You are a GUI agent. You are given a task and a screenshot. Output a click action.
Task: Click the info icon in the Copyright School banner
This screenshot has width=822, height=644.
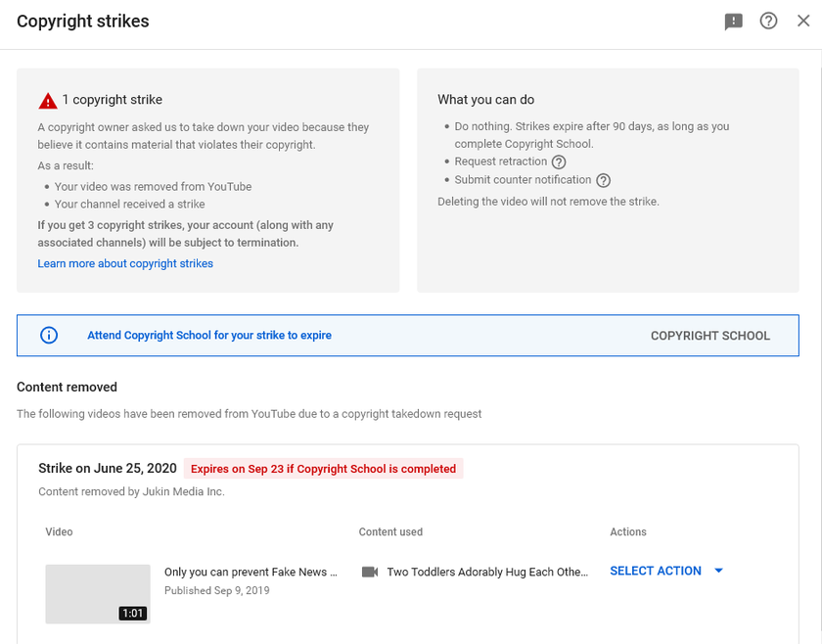coord(49,335)
